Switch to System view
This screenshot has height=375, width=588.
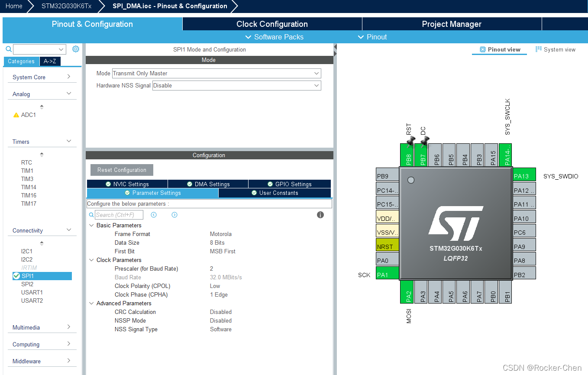[556, 49]
